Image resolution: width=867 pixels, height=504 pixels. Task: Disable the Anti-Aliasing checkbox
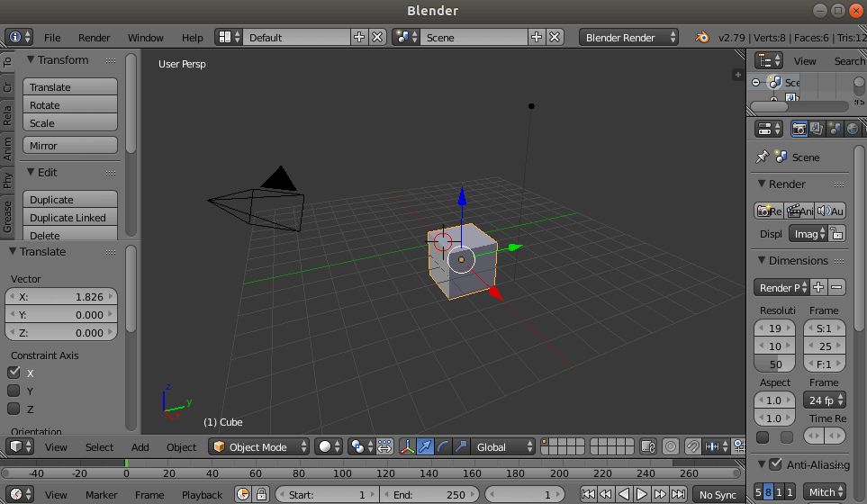pos(775,464)
